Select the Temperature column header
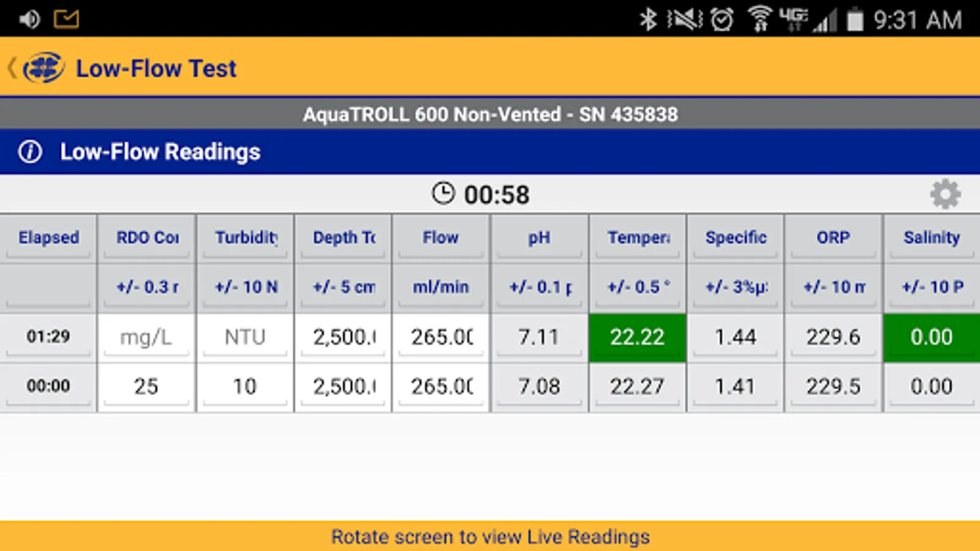Image resolution: width=980 pixels, height=551 pixels. pos(638,238)
